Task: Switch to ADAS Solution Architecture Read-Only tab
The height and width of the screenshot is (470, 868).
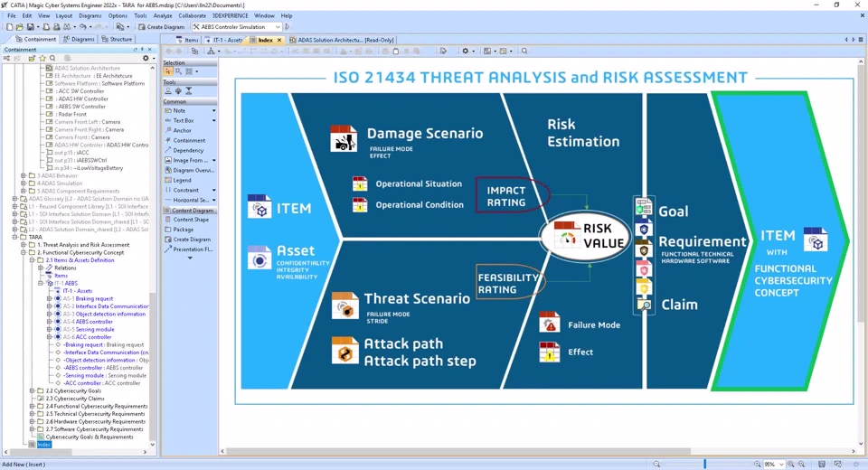Action: pyautogui.click(x=342, y=40)
